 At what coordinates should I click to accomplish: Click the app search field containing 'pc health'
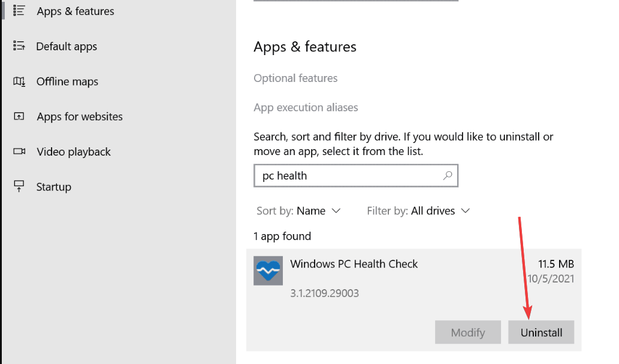[x=356, y=175]
